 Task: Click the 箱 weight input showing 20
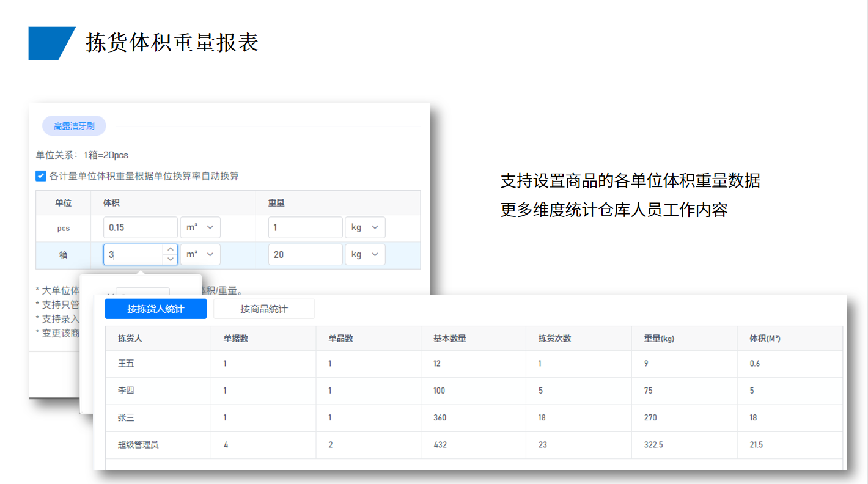tap(305, 254)
